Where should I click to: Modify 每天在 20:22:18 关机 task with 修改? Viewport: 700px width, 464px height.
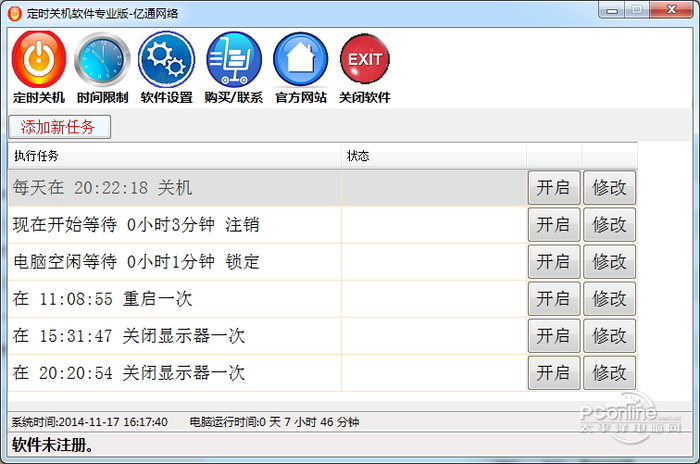point(609,188)
